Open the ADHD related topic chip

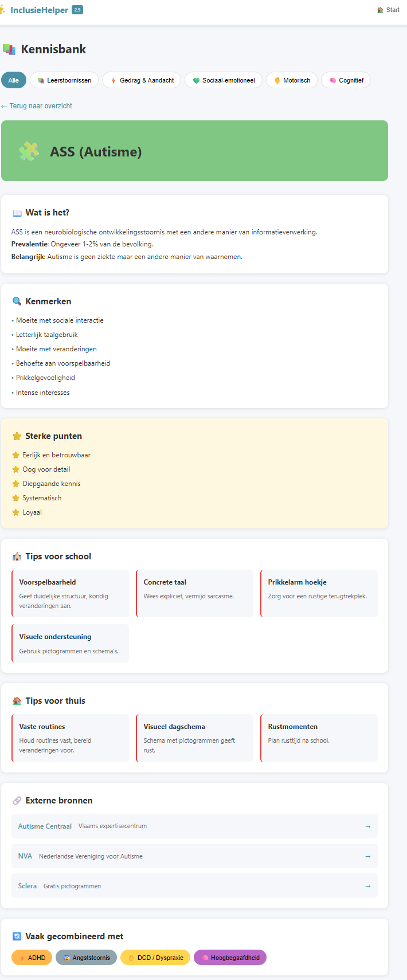click(x=32, y=958)
